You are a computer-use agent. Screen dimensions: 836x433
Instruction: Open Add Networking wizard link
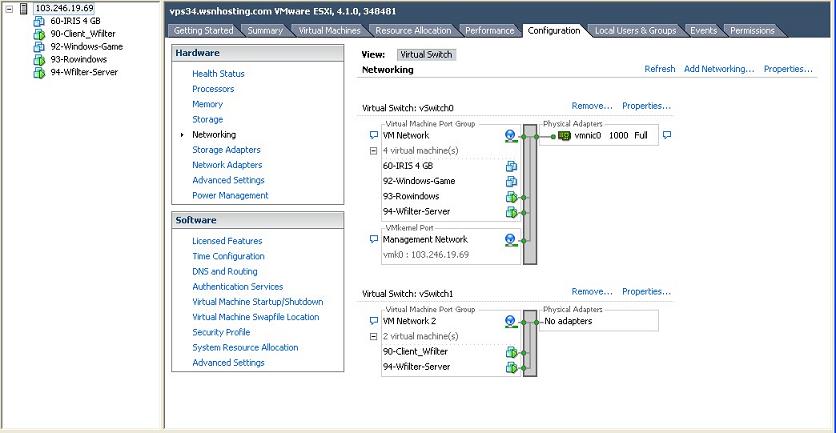[719, 69]
